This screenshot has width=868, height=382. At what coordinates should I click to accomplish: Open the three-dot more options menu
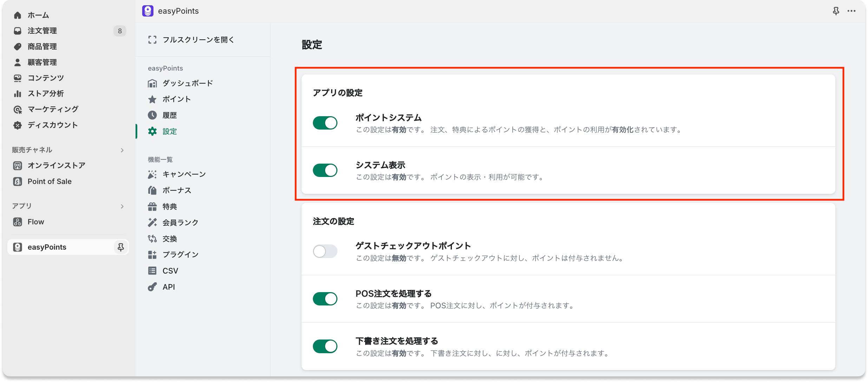point(851,11)
